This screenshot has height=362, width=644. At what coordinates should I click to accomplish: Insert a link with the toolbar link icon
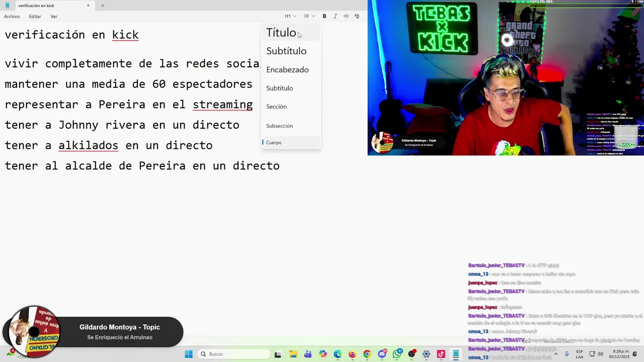(346, 16)
